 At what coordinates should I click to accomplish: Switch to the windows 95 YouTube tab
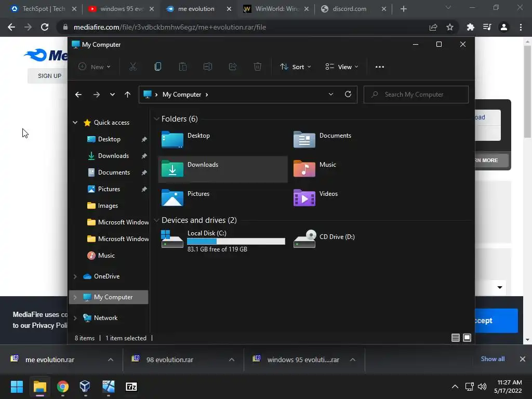tap(121, 9)
